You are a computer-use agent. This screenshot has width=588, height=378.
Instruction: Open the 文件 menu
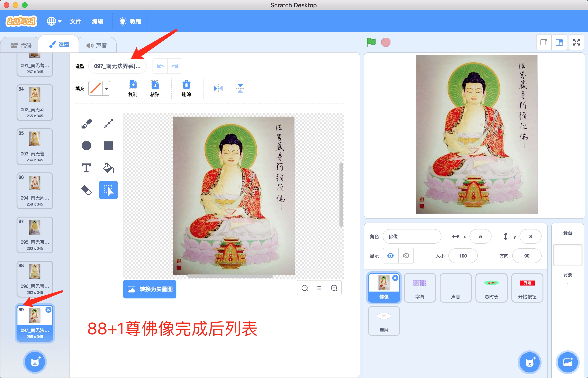(x=75, y=21)
